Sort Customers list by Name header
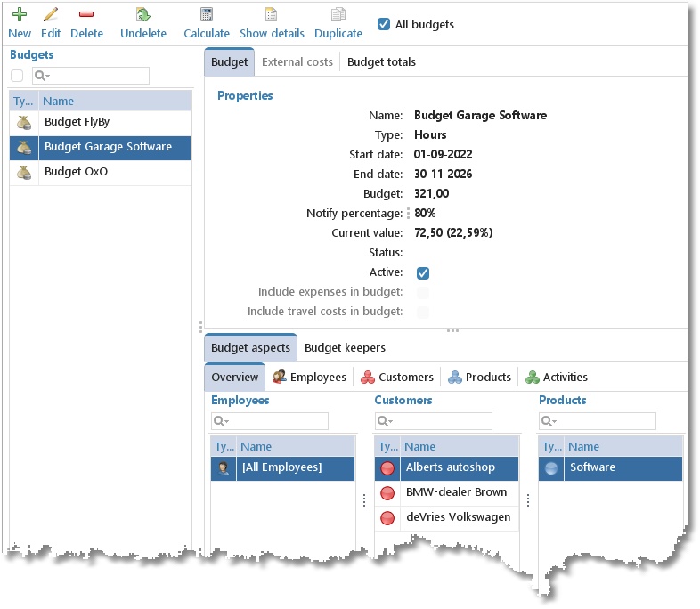Screen dimensions: 700x609 (460, 447)
